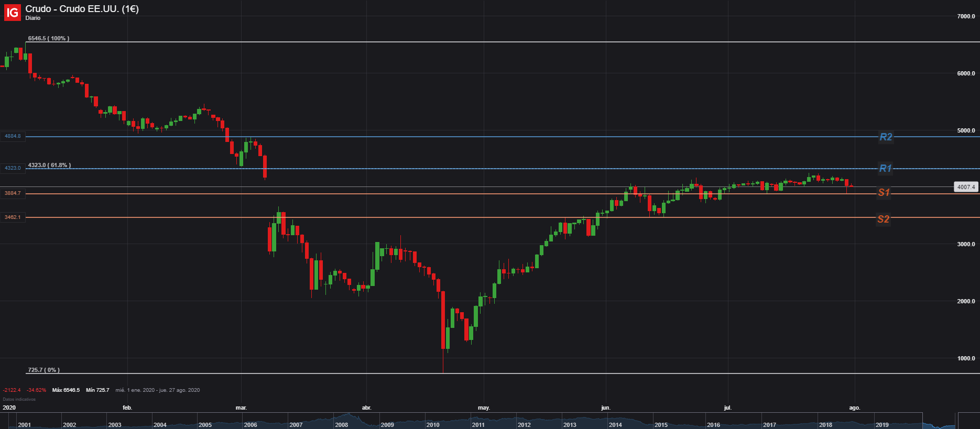This screenshot has height=429, width=980.
Task: Click the '-34.62%' percent change value
Action: tap(37, 390)
